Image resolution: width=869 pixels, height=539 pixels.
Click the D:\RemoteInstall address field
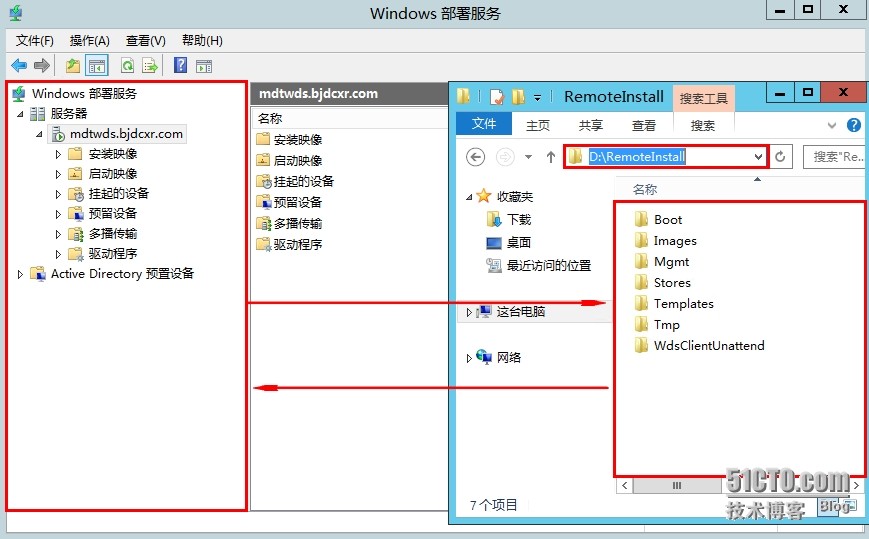coord(666,157)
